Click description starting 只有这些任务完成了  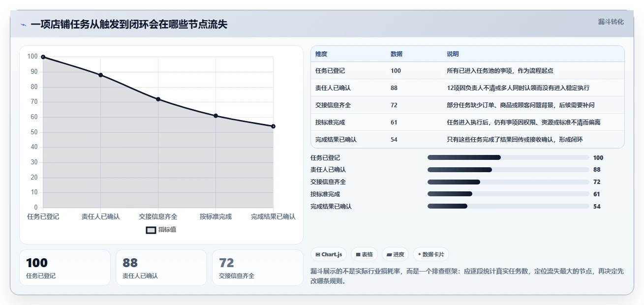pos(515,140)
